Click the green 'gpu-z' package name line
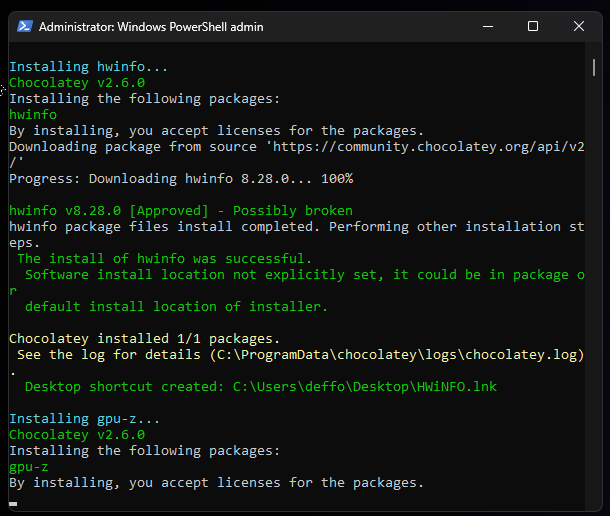Screen dimensions: 610x516 point(29,467)
